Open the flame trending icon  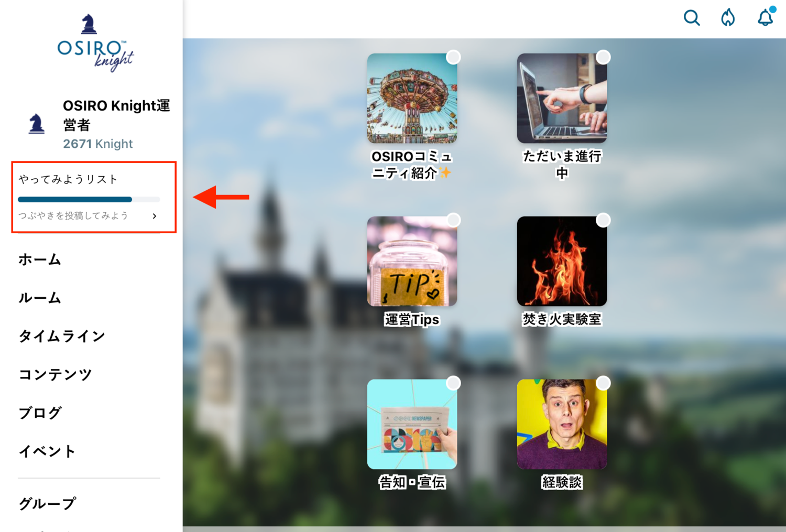(x=728, y=18)
